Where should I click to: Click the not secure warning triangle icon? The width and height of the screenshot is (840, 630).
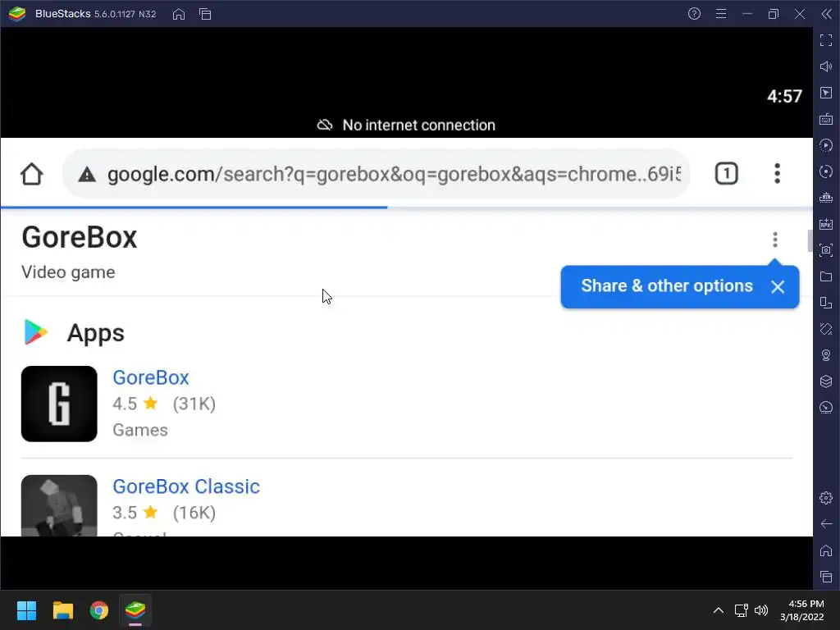click(x=87, y=174)
